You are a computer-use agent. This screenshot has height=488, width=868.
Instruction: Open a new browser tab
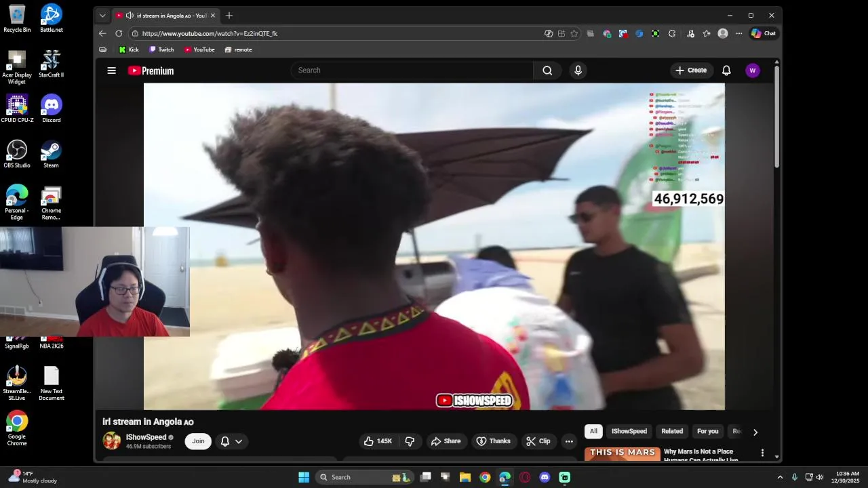229,15
